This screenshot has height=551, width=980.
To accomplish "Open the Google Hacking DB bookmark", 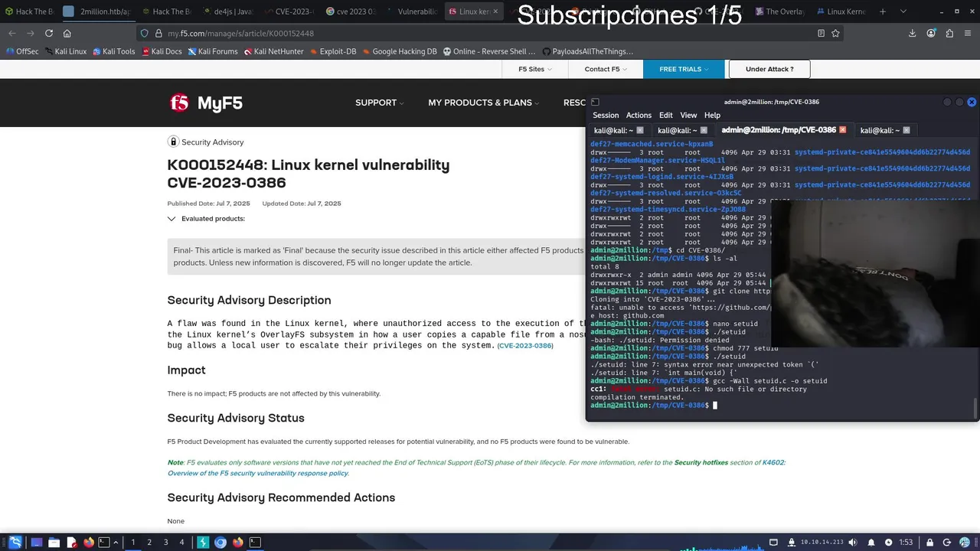I will 400,51.
